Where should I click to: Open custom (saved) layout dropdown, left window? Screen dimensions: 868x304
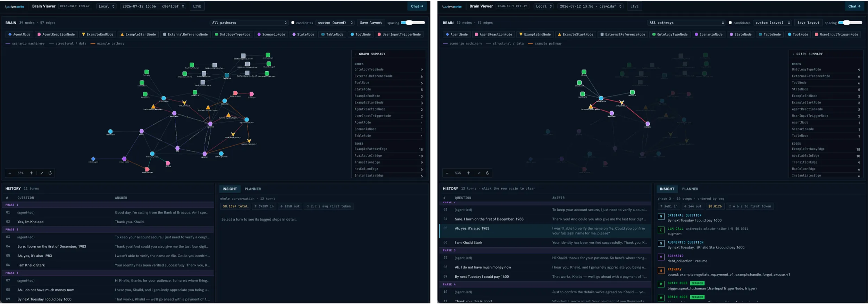point(335,23)
